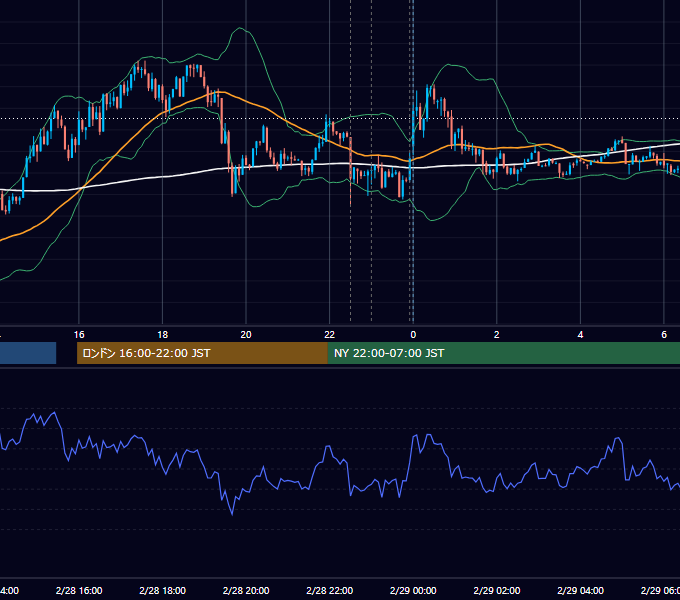Screen dimensions: 680x600
Task: Click the ロンドン 16:00-22:00 JST session bar
Action: (x=202, y=353)
